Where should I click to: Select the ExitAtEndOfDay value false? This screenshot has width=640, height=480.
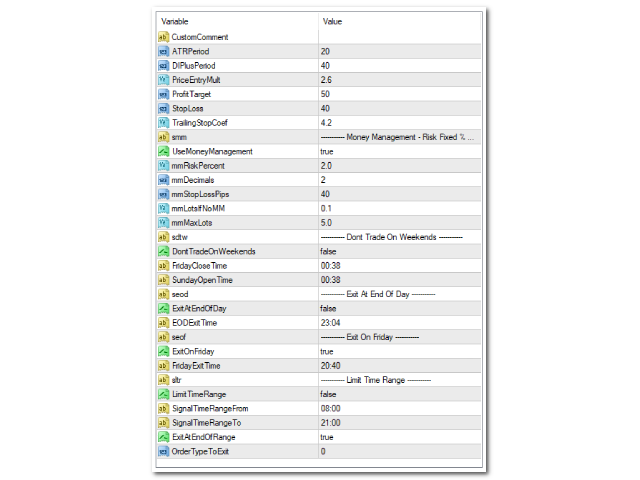click(328, 309)
